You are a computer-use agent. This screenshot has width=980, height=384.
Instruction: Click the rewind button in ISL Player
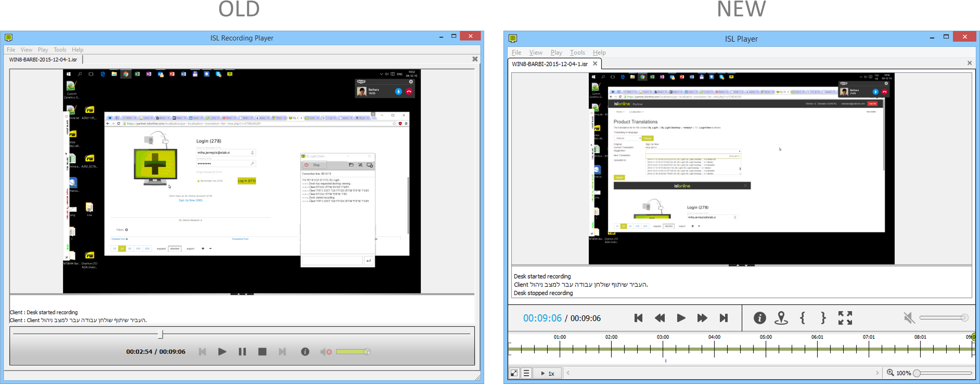coord(660,318)
